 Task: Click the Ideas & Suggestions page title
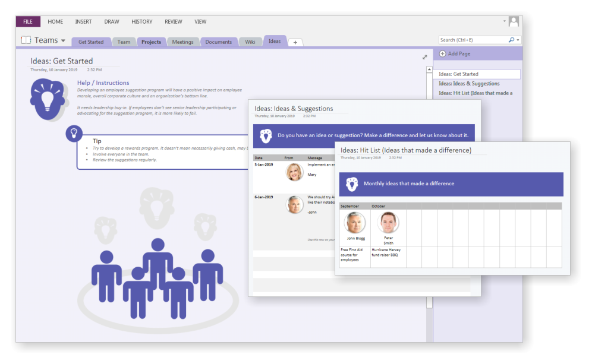[294, 109]
